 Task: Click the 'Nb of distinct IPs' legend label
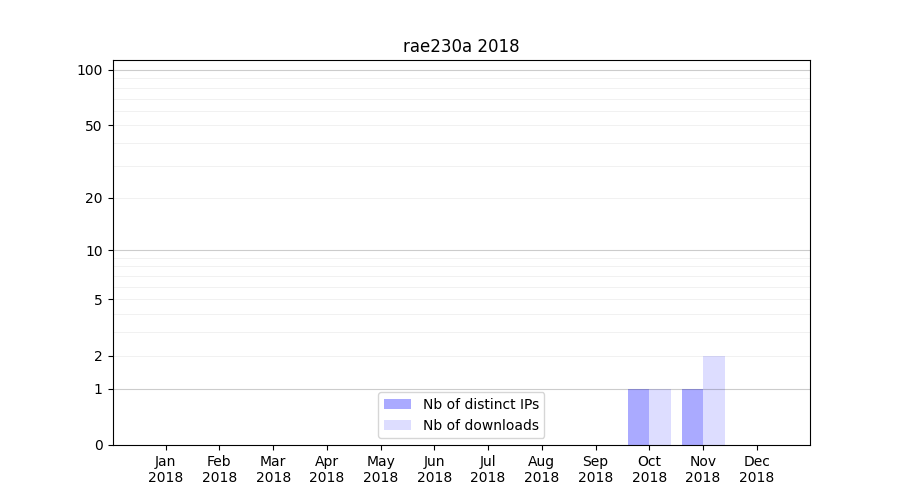480,404
